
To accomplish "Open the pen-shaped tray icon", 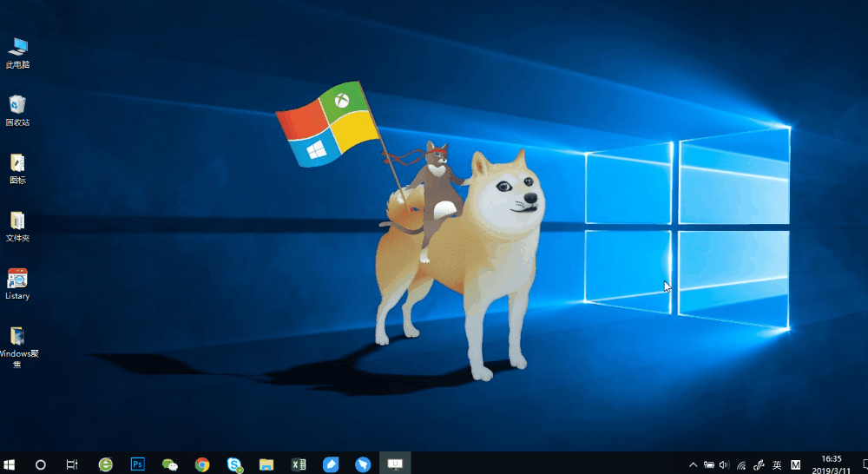I will click(x=759, y=465).
